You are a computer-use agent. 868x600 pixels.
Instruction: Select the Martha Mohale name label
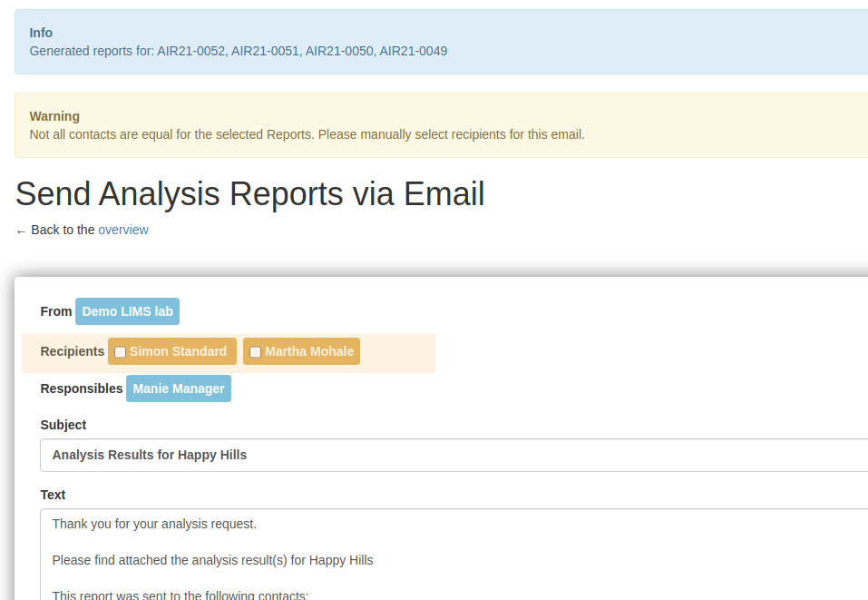[x=309, y=351]
